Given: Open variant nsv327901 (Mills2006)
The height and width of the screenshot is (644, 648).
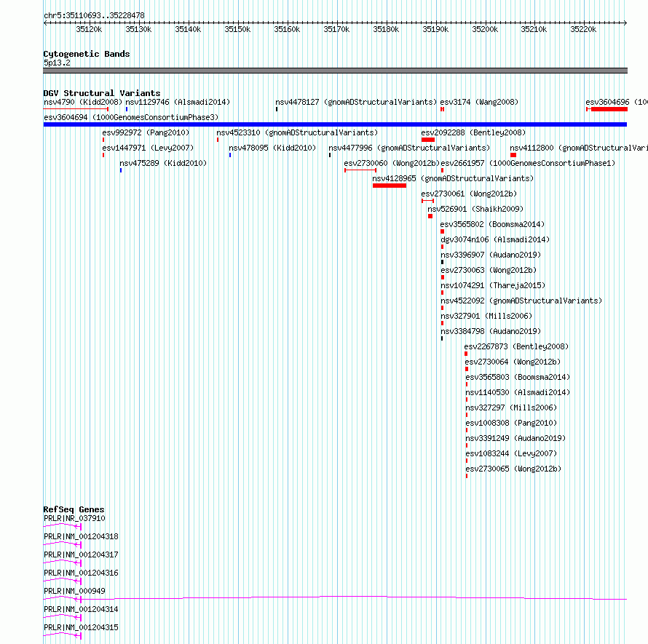Looking at the screenshot, I should pyautogui.click(x=486, y=316).
